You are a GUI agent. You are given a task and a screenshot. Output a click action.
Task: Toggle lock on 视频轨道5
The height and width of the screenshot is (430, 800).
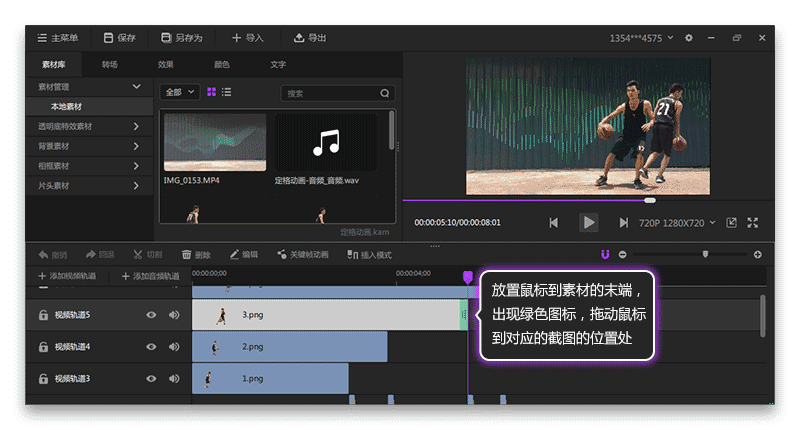43,315
